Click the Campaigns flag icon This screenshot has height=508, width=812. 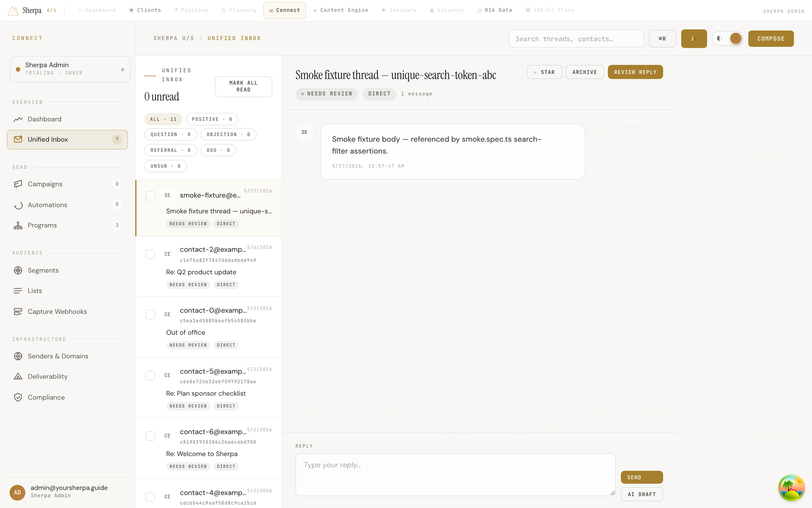coord(18,184)
